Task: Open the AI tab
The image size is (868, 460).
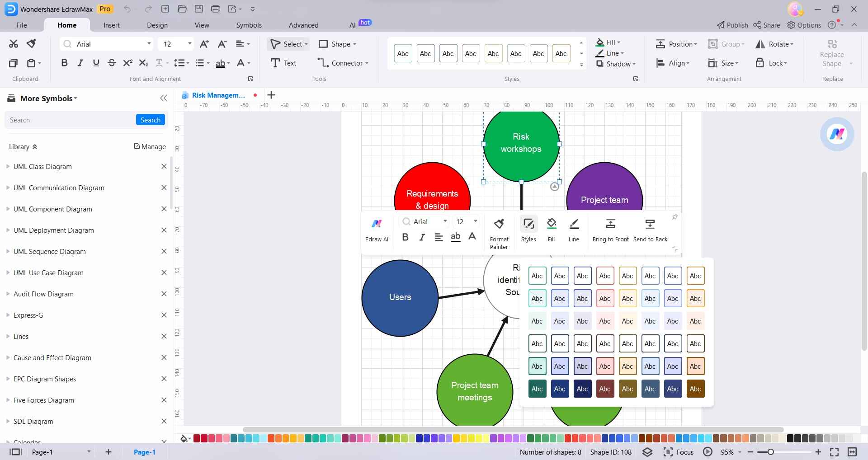Action: 353,25
